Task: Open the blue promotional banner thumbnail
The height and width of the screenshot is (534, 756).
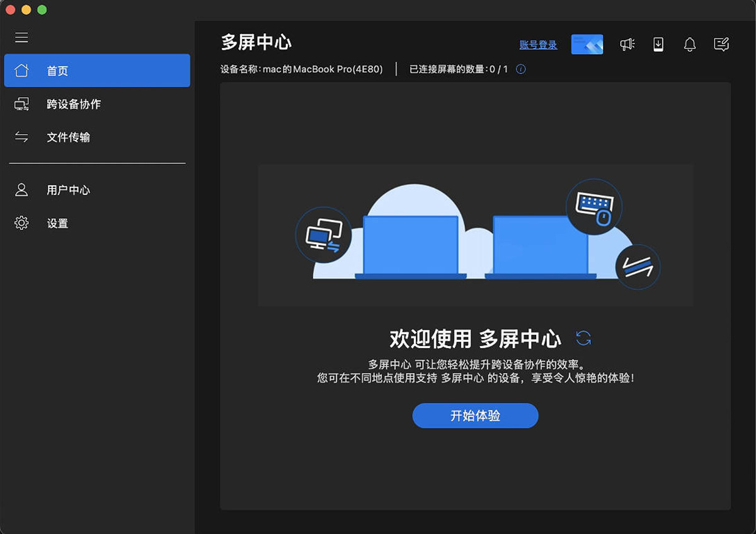Action: [587, 44]
